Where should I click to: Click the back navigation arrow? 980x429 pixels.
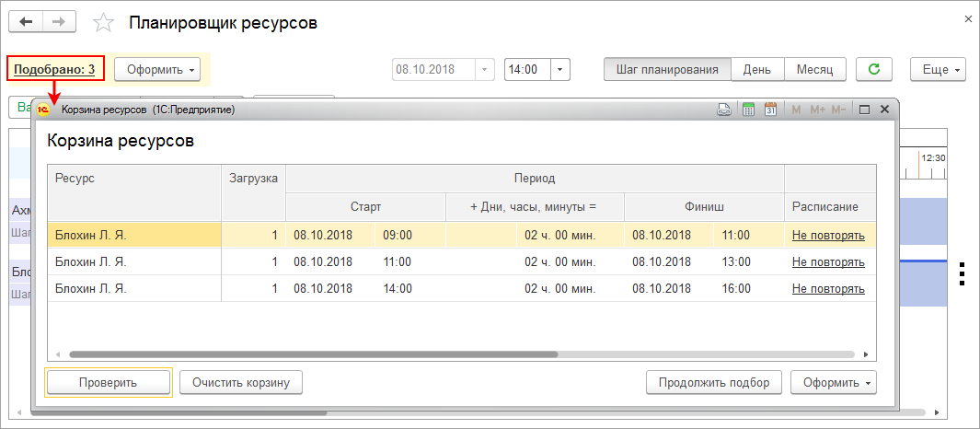pyautogui.click(x=26, y=21)
